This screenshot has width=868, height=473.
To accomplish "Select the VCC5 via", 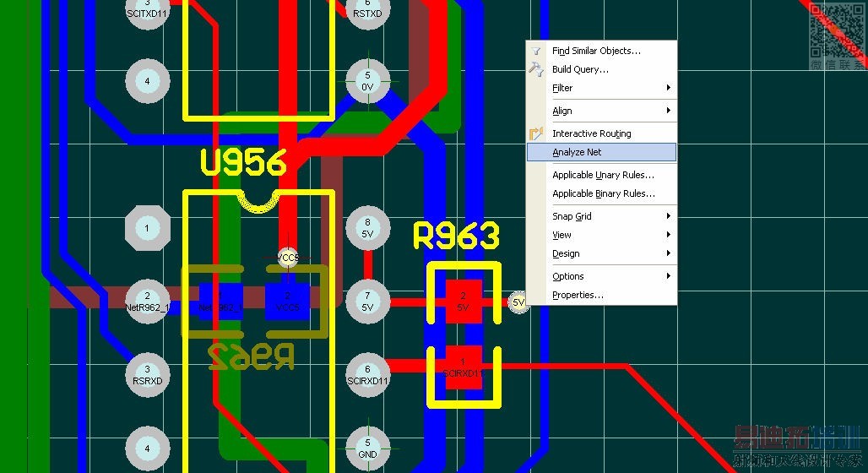I will click(x=288, y=258).
